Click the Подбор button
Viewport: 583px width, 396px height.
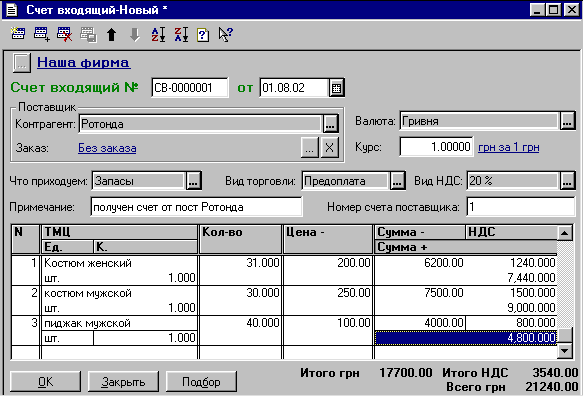[201, 381]
